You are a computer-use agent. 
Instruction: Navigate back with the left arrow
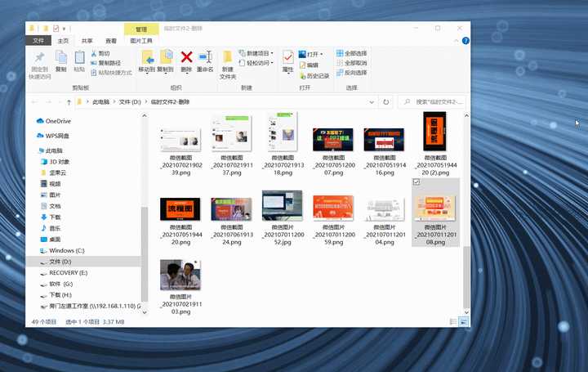34,102
